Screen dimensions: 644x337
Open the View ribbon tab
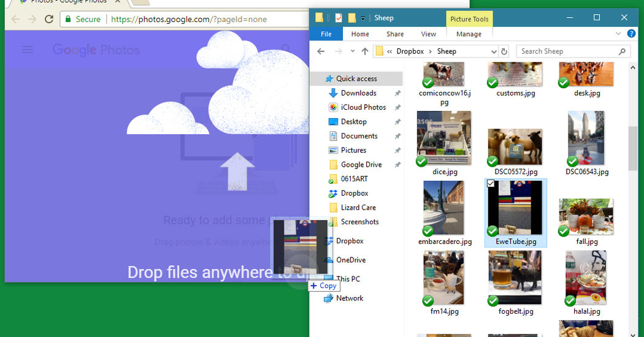428,34
